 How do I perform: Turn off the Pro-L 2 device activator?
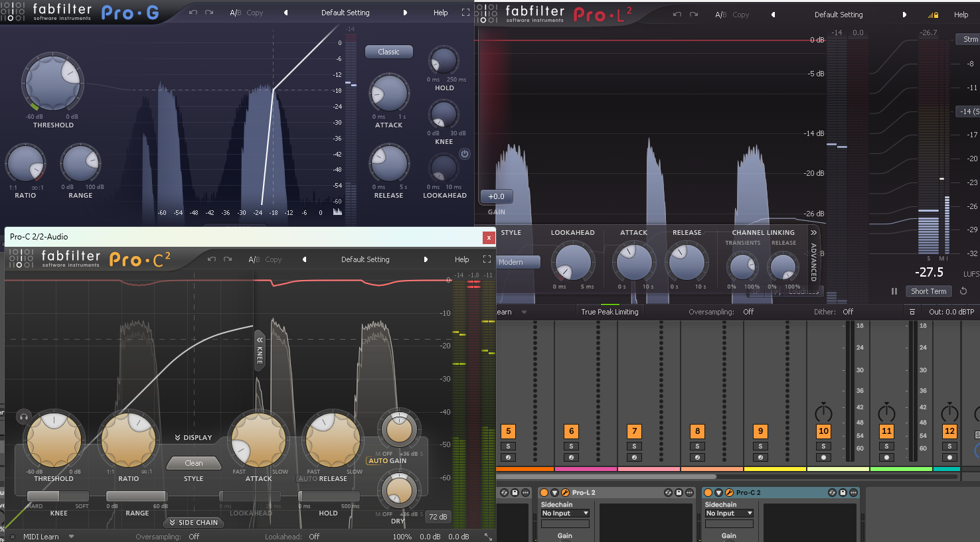click(544, 492)
